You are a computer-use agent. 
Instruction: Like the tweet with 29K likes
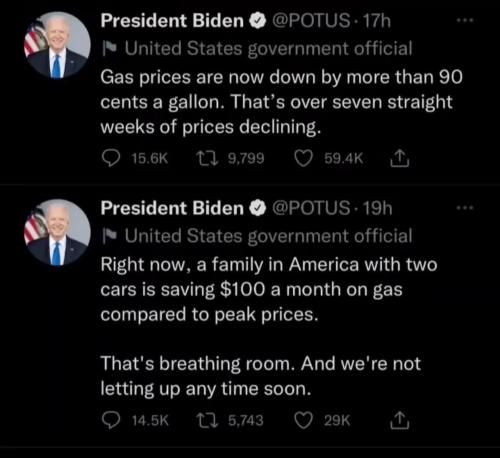point(303,420)
